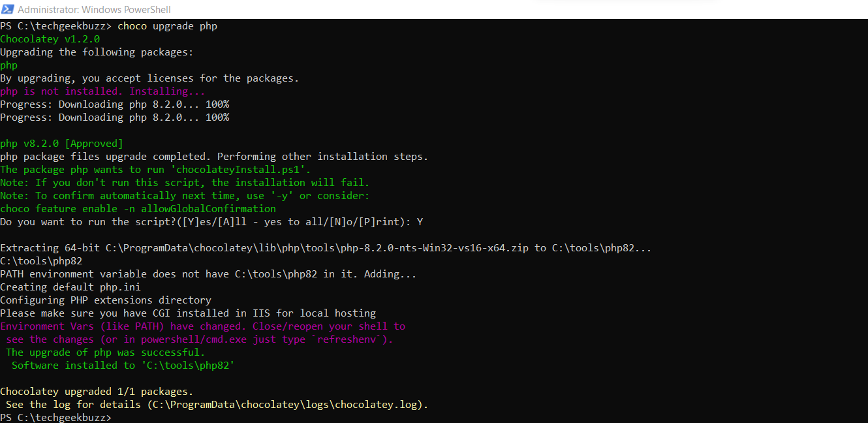Click the 'Upgrading the following packages:' line
The height and width of the screenshot is (423, 868).
coord(97,52)
